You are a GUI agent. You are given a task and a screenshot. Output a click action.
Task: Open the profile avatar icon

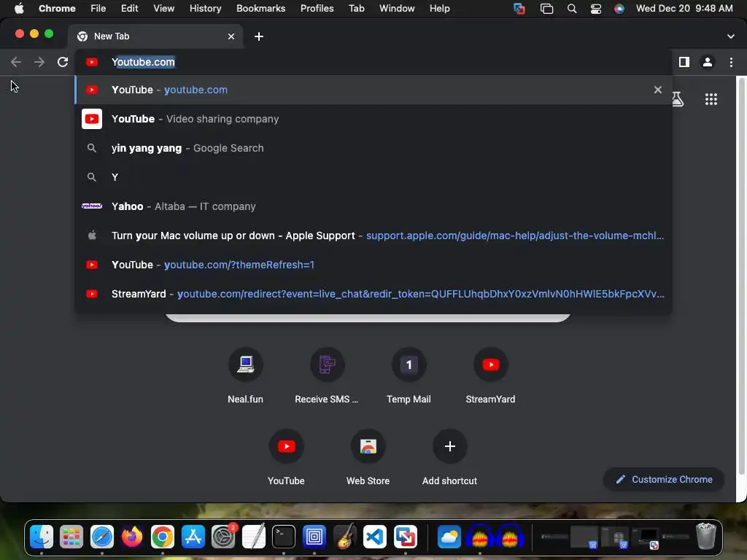708,62
